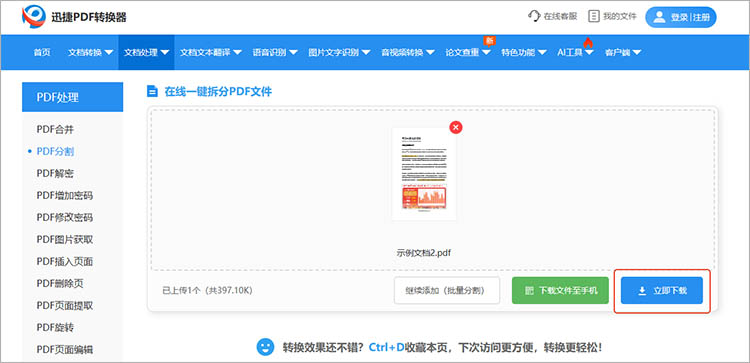Select PDF解密 in the sidebar
This screenshot has width=750, height=363.
(55, 174)
